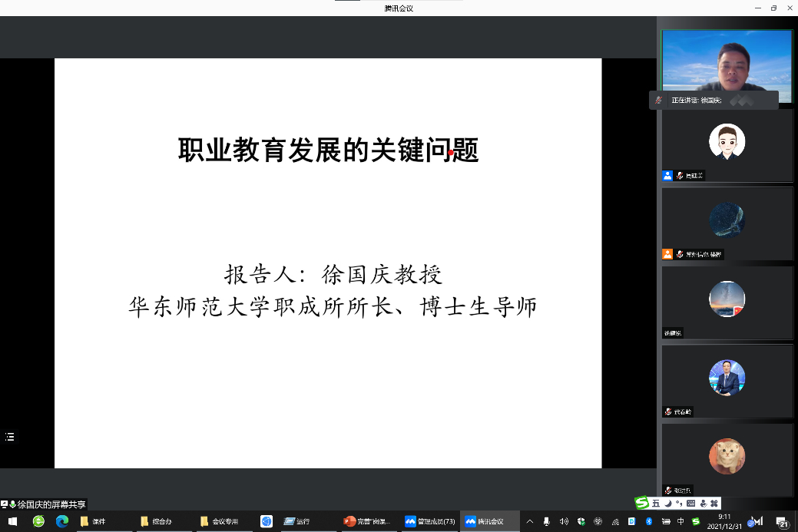Click the slide line 报告人:徐国庆教授
This screenshot has width=798, height=532.
coord(333,275)
